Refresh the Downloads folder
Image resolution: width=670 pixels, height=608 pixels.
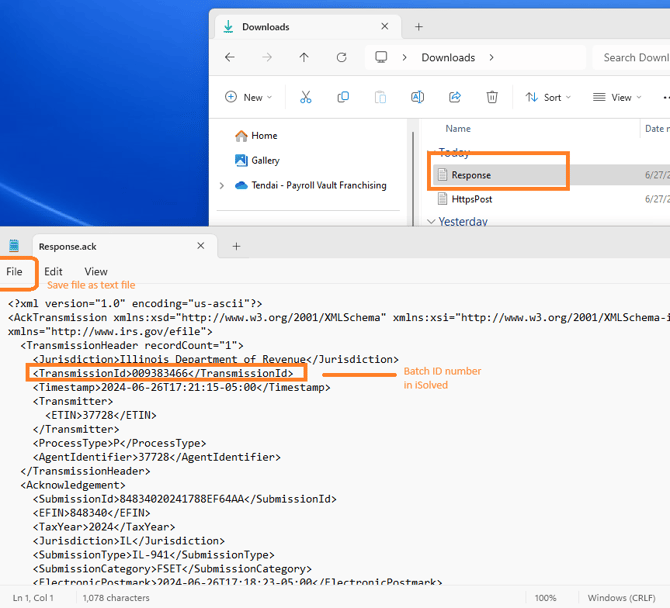[x=341, y=57]
